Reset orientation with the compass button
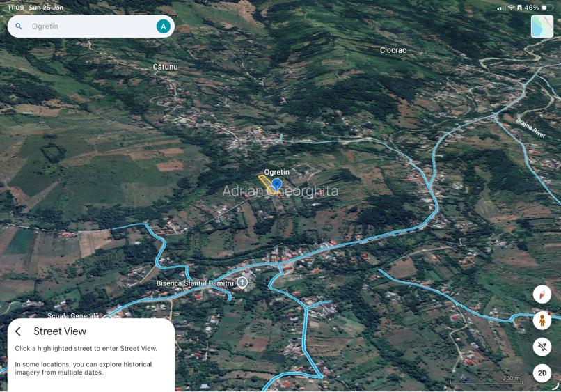Viewport: 561px width, 392px height. (x=542, y=295)
